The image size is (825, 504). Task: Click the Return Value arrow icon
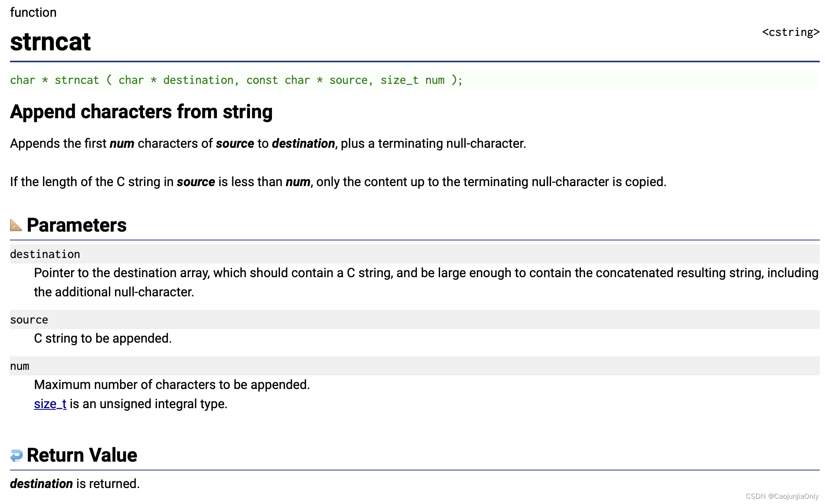coord(16,455)
